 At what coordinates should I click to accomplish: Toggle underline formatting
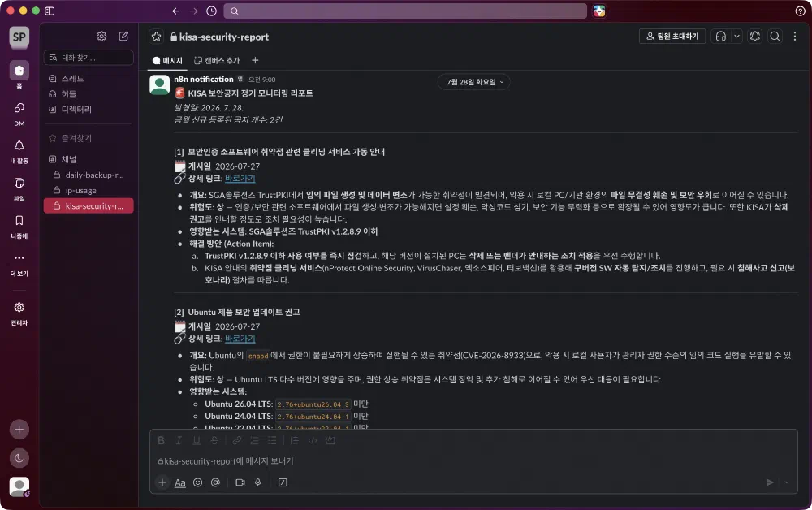click(197, 441)
